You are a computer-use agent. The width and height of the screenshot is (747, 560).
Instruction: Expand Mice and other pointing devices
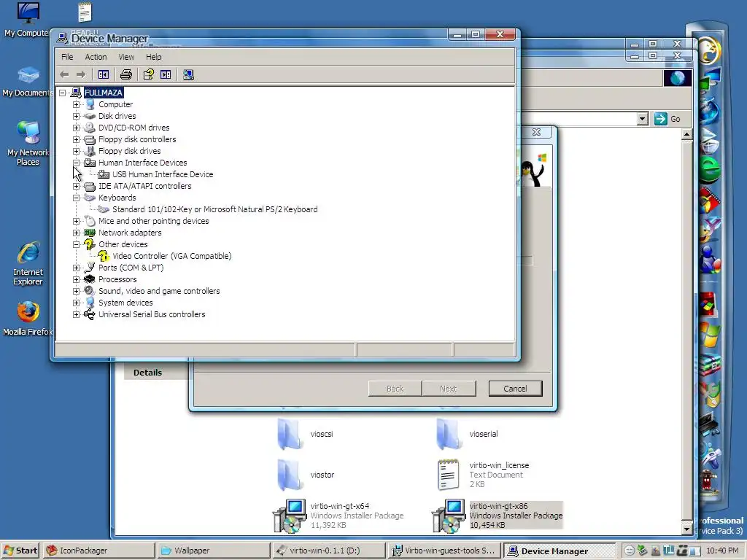(76, 221)
